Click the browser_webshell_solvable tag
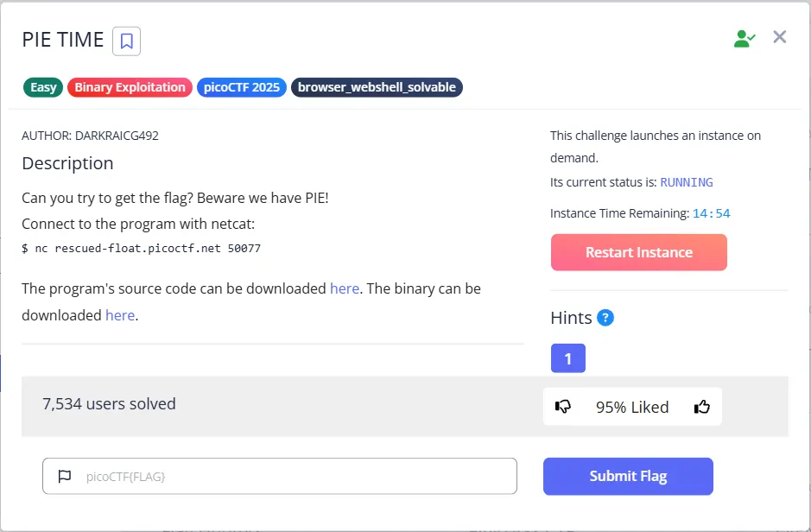Image resolution: width=811 pixels, height=532 pixels. (x=377, y=87)
